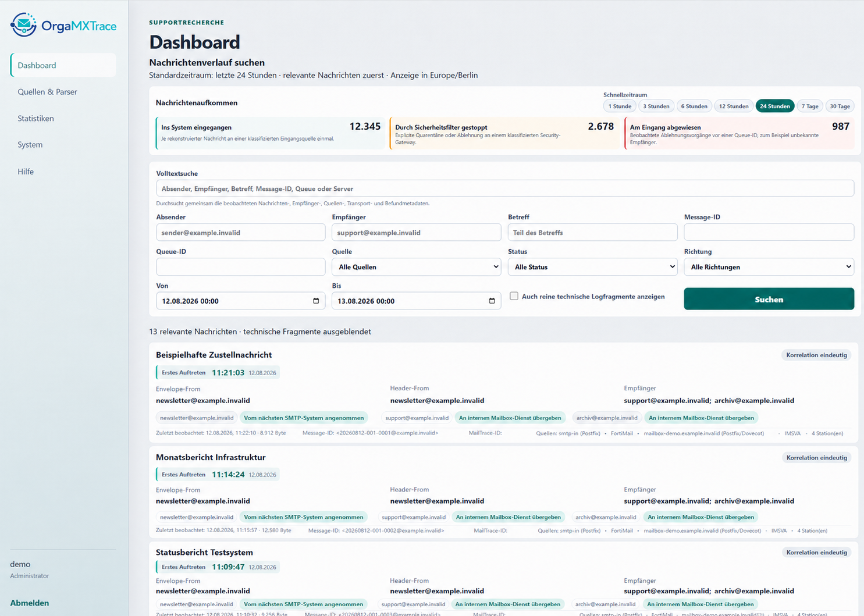Click Erstes Auftreten 11:14:24 time badge
The height and width of the screenshot is (616, 864).
(218, 475)
